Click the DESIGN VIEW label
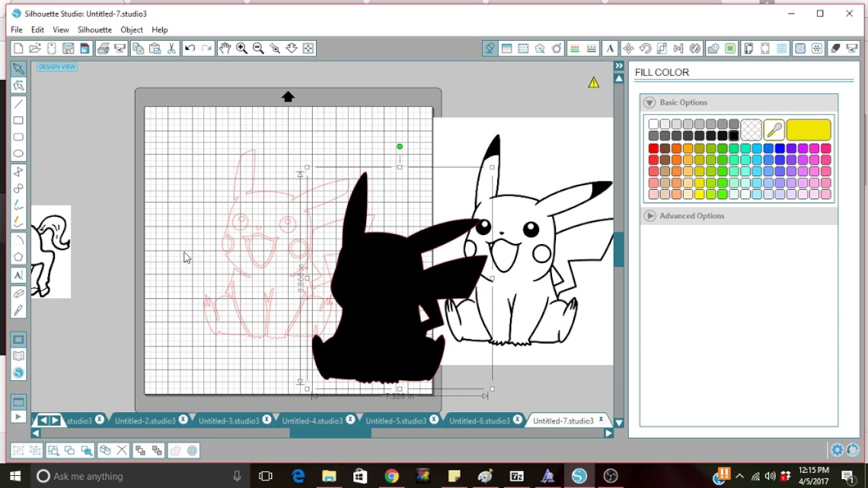 tap(57, 66)
